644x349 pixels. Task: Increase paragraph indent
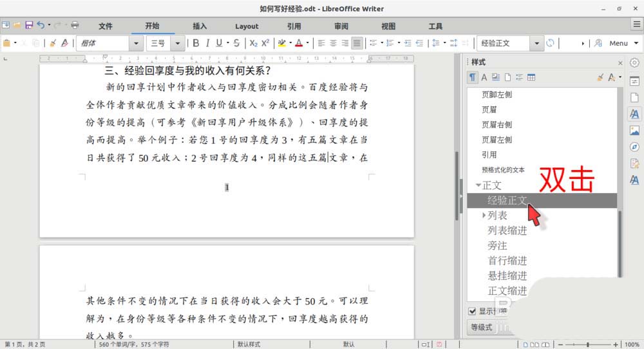coord(408,42)
